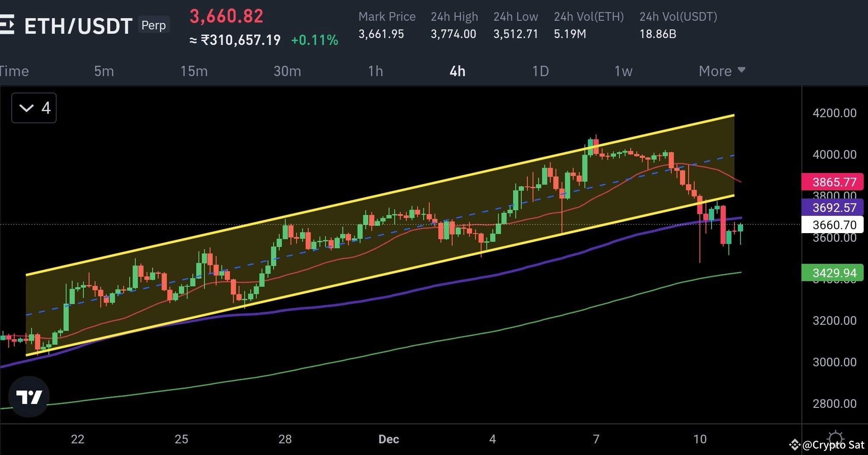
Task: Select the 5m timeframe
Action: 103,71
